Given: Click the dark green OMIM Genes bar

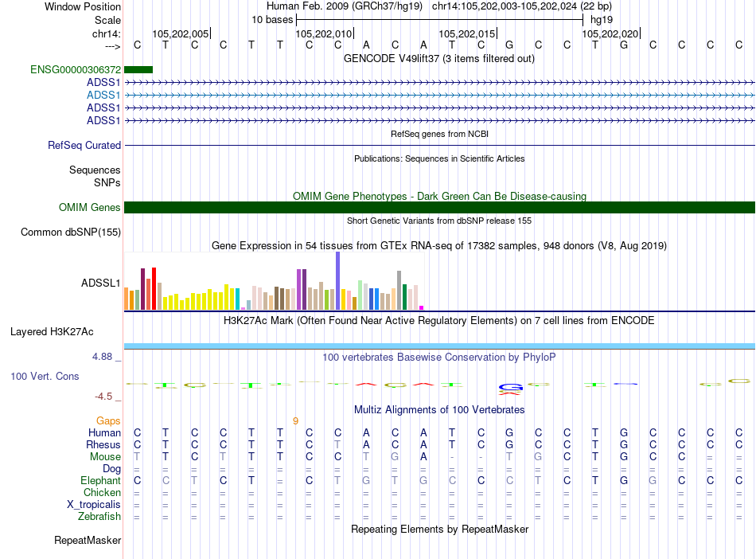Looking at the screenshot, I should [439, 208].
